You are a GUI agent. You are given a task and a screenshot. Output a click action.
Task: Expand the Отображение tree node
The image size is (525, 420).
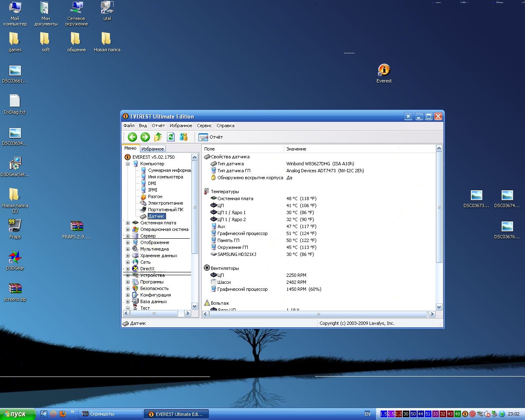coord(128,243)
